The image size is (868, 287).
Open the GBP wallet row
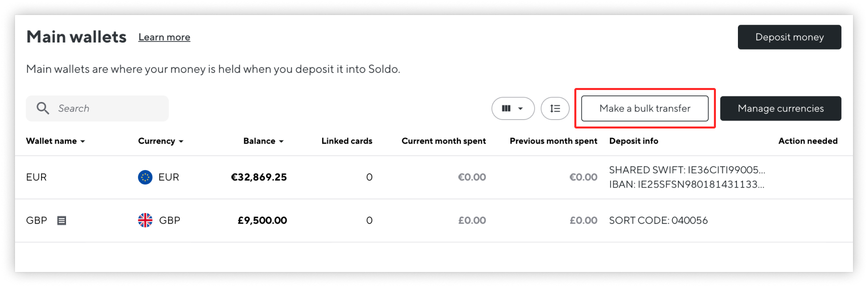click(x=434, y=220)
